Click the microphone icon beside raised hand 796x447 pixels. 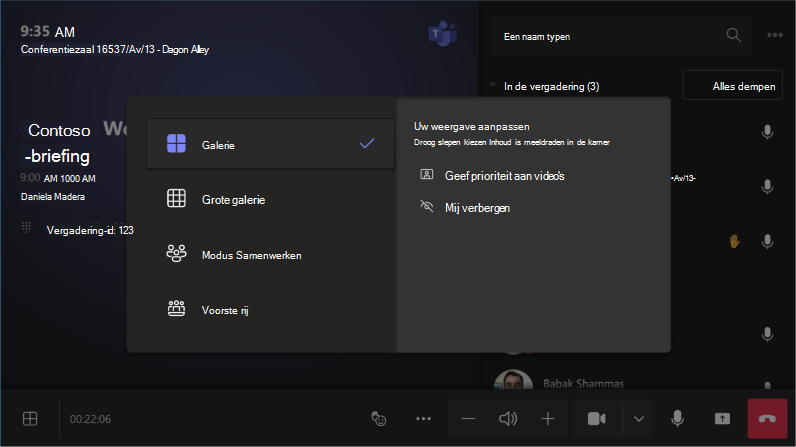pyautogui.click(x=767, y=241)
